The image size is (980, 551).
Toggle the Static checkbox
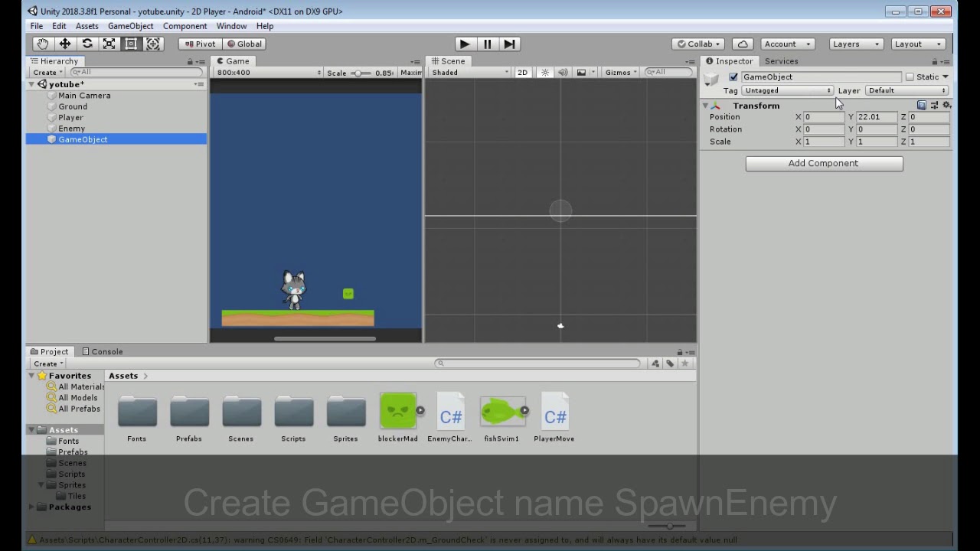pos(910,77)
